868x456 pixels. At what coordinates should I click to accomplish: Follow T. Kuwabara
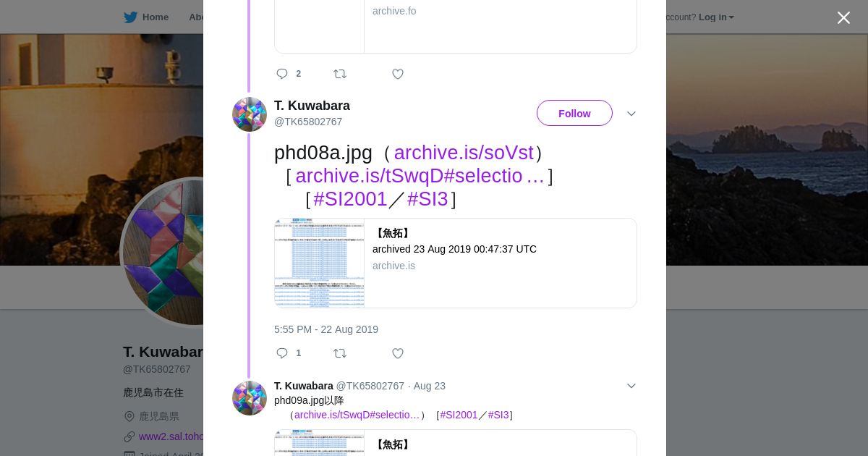pyautogui.click(x=574, y=113)
